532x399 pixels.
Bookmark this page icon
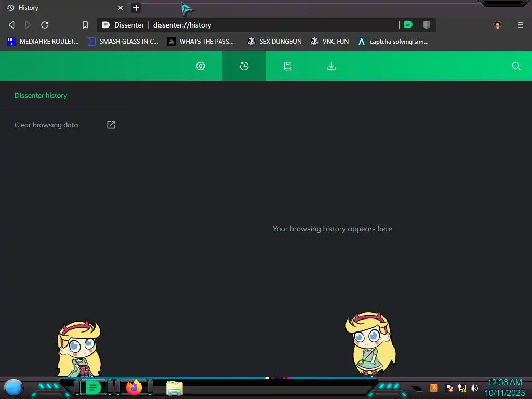[x=85, y=25]
